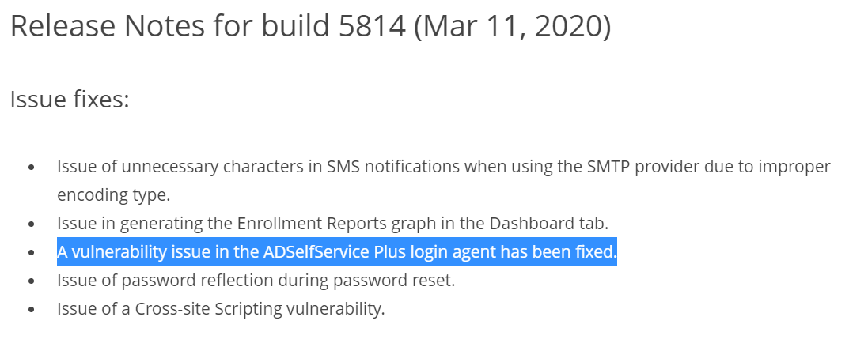This screenshot has height=347, width=868.
Task: Click the date (Mar 11, 2020) in heading
Action: coord(513,27)
